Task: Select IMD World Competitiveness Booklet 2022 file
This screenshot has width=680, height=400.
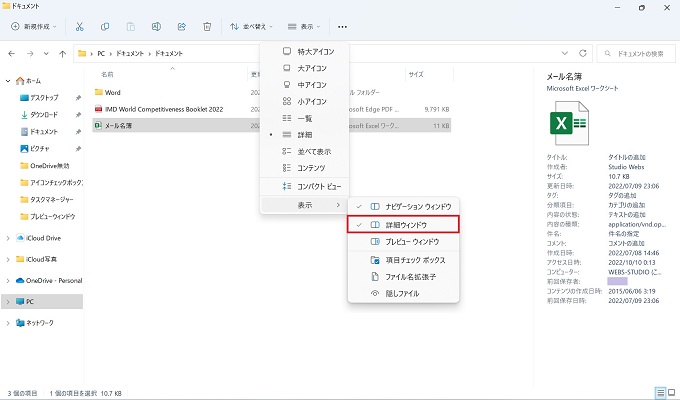Action: tap(272, 109)
